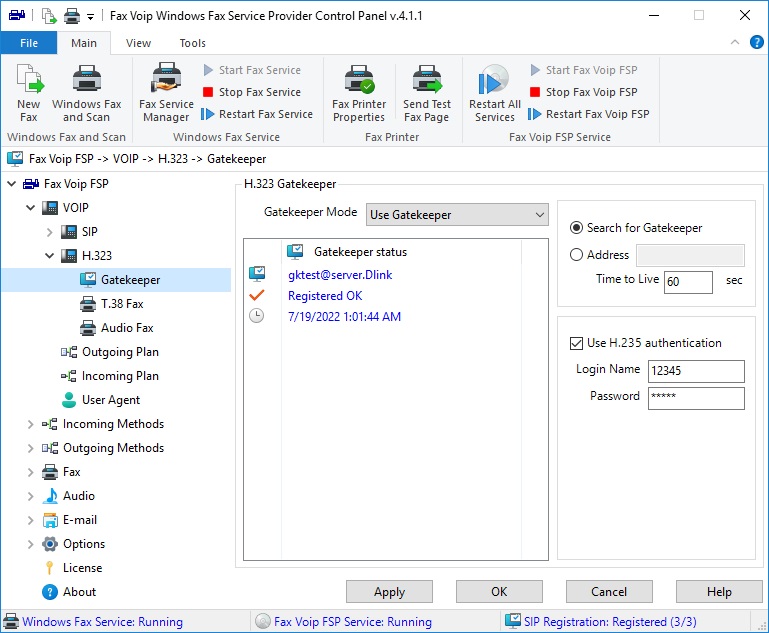Click SIP phone icon in tree

69,232
